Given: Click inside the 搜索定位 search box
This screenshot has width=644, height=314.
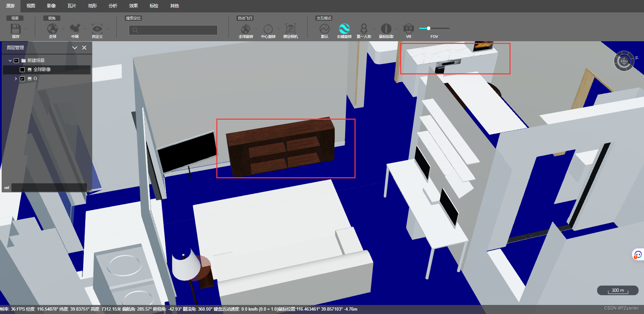Looking at the screenshot, I should coord(173,30).
